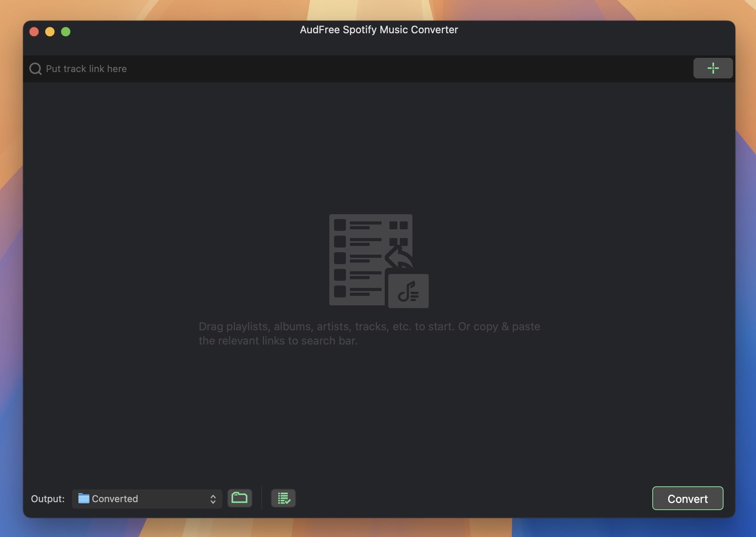Click the playlist drop-zone illustration
756x537 pixels.
pos(379,261)
